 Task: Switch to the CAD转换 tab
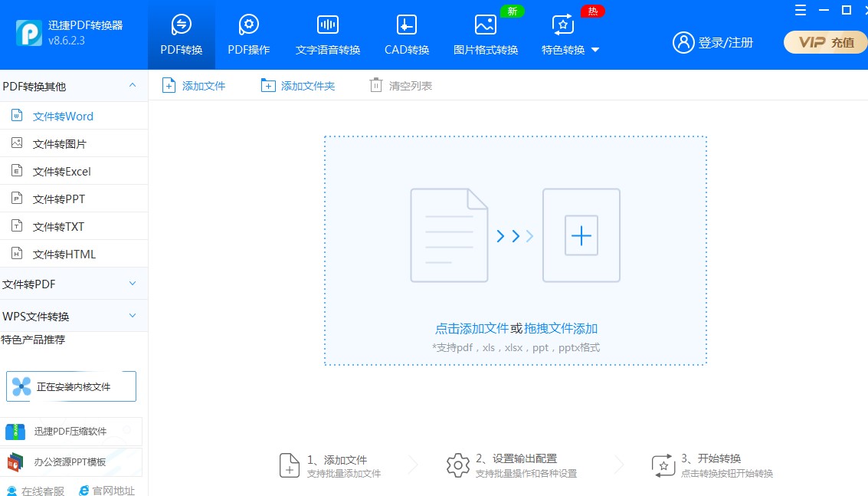405,32
